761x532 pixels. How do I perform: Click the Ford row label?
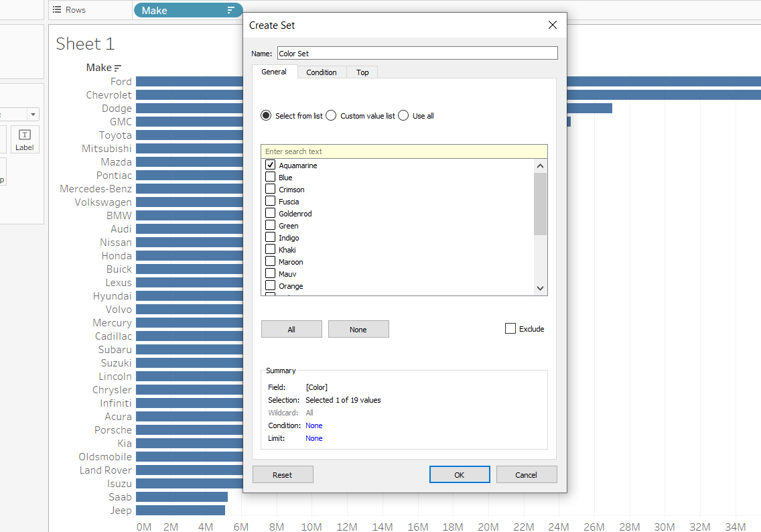(x=121, y=82)
